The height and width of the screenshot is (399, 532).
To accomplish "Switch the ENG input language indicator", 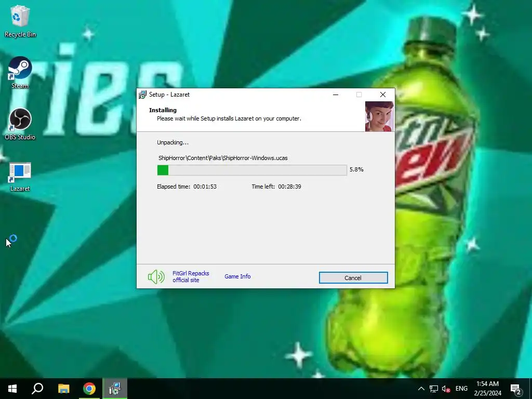I will (x=461, y=389).
